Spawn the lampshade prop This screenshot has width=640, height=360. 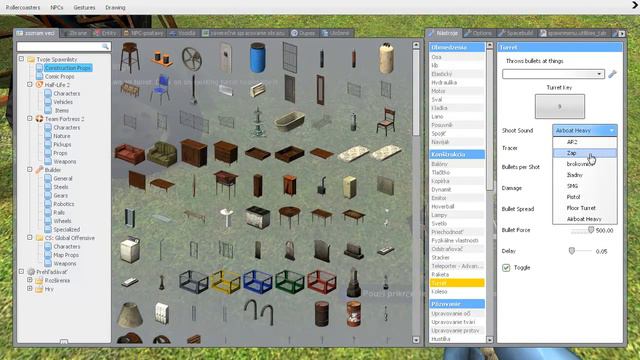tap(130, 314)
